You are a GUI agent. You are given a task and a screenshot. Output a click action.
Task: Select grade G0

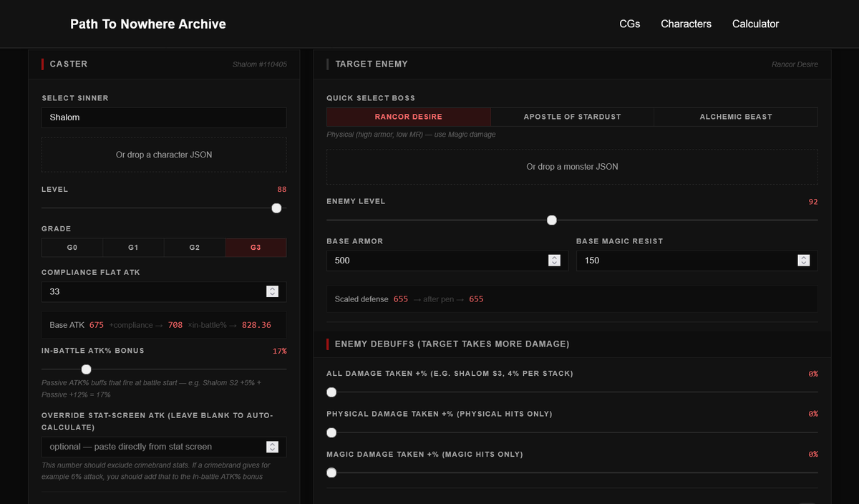72,248
